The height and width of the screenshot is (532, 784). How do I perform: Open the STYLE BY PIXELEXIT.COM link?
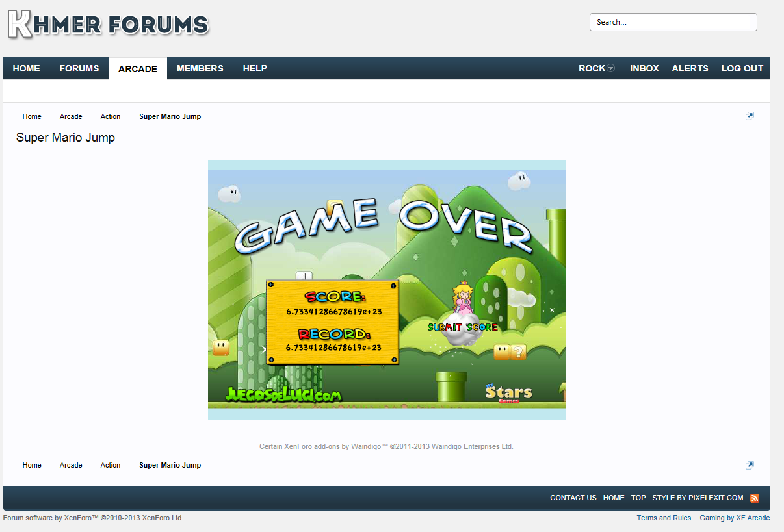698,498
